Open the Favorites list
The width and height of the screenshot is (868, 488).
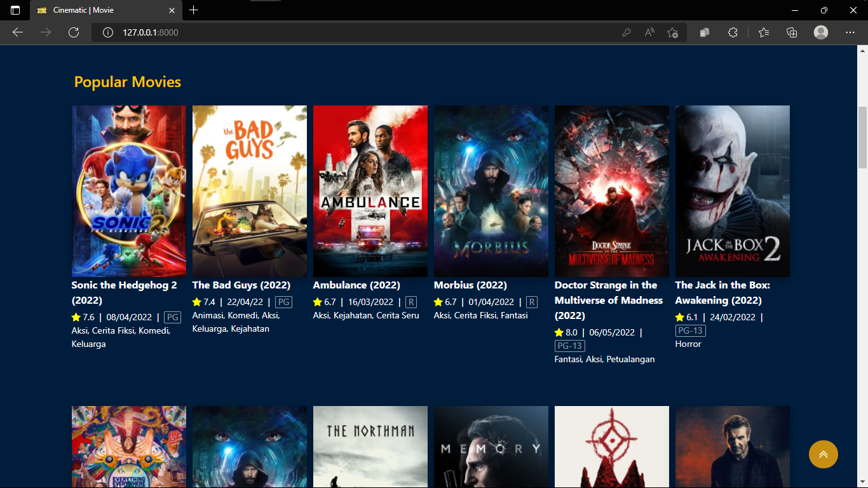764,32
